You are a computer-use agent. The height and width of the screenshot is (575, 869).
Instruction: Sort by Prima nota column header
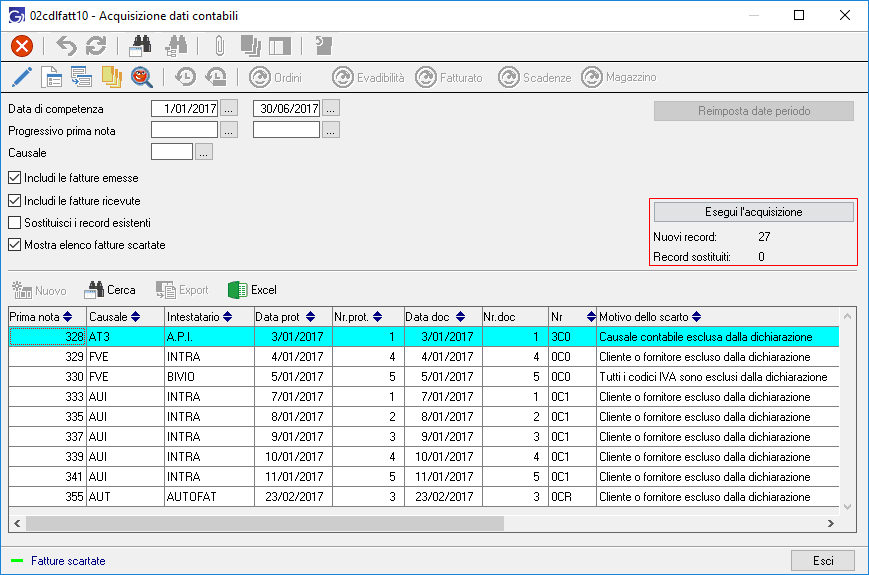[x=40, y=317]
